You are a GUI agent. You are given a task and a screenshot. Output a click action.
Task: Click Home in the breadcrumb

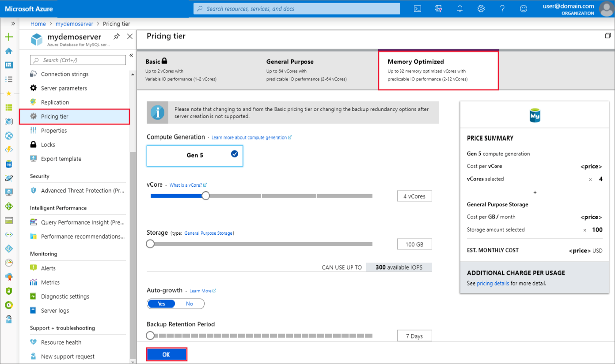coord(38,24)
